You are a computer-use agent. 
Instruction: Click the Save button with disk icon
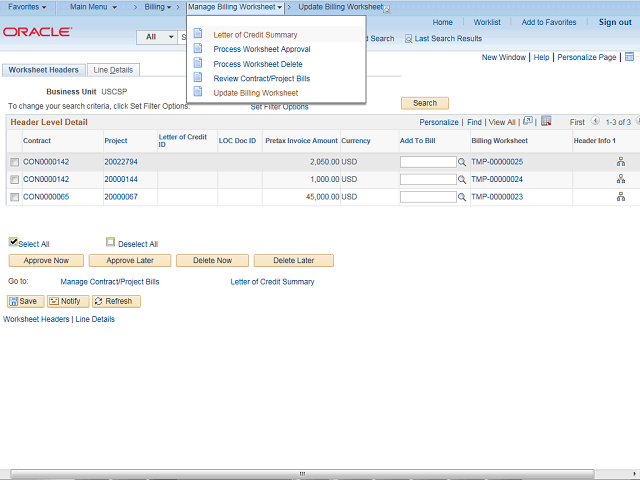(x=26, y=302)
